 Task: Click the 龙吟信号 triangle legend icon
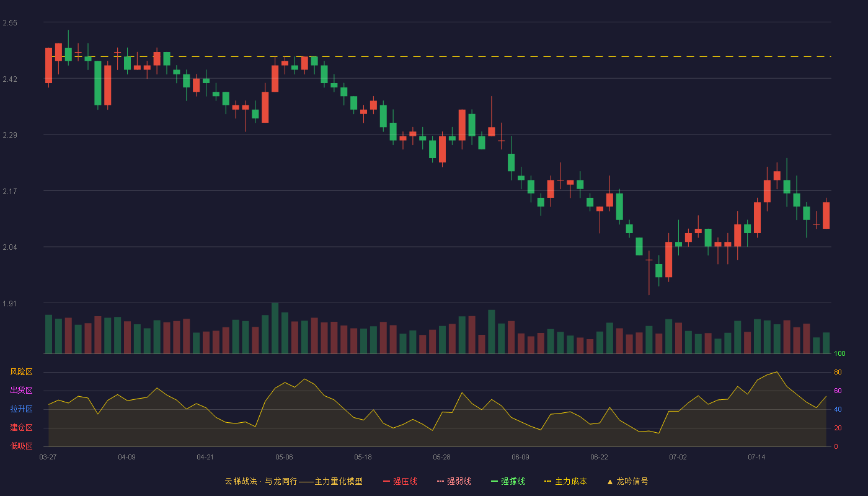610,481
